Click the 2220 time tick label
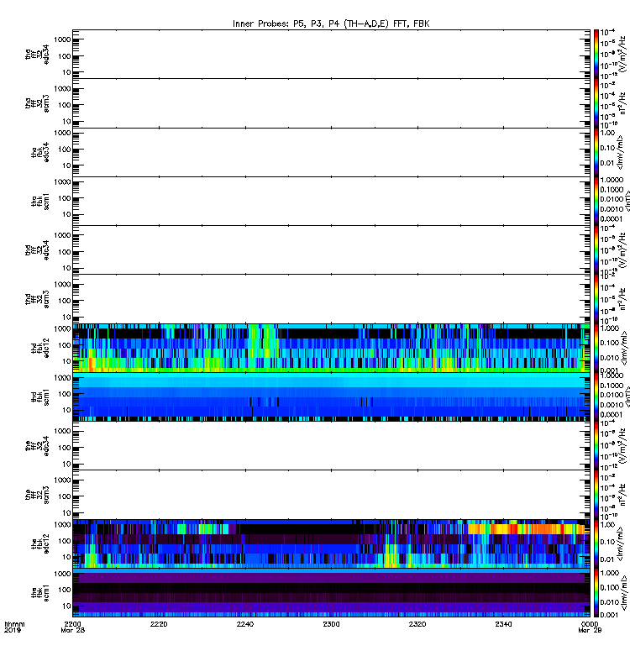 click(x=159, y=624)
